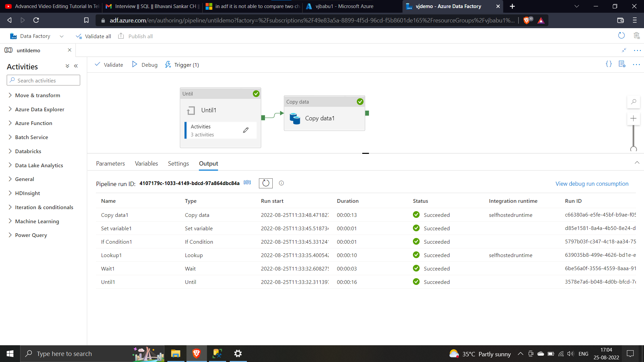Click Publish all button
The width and height of the screenshot is (644, 362).
pos(136,36)
